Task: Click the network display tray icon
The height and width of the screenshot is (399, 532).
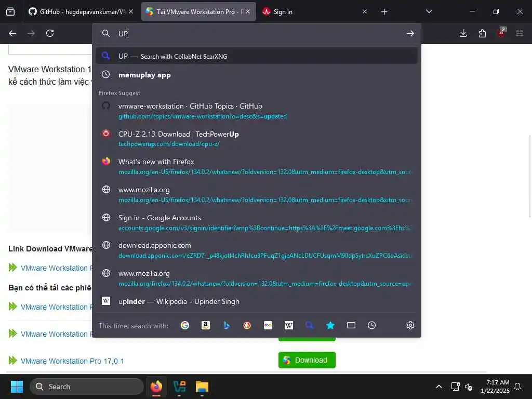Action: tap(455, 387)
